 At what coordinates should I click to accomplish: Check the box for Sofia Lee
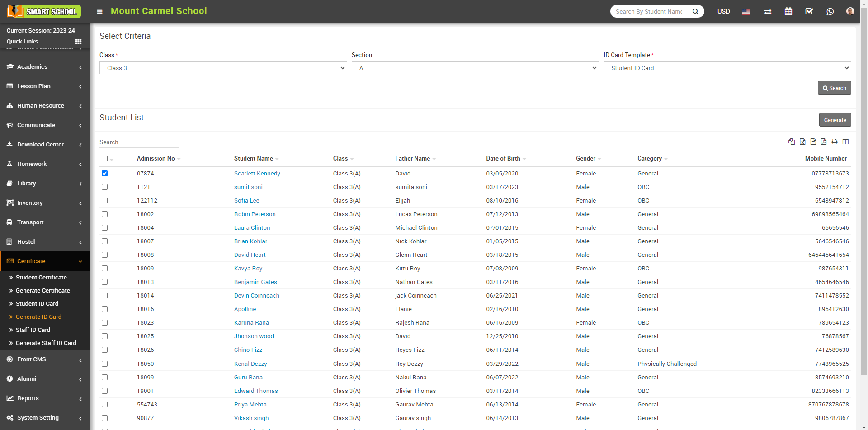pyautogui.click(x=105, y=201)
